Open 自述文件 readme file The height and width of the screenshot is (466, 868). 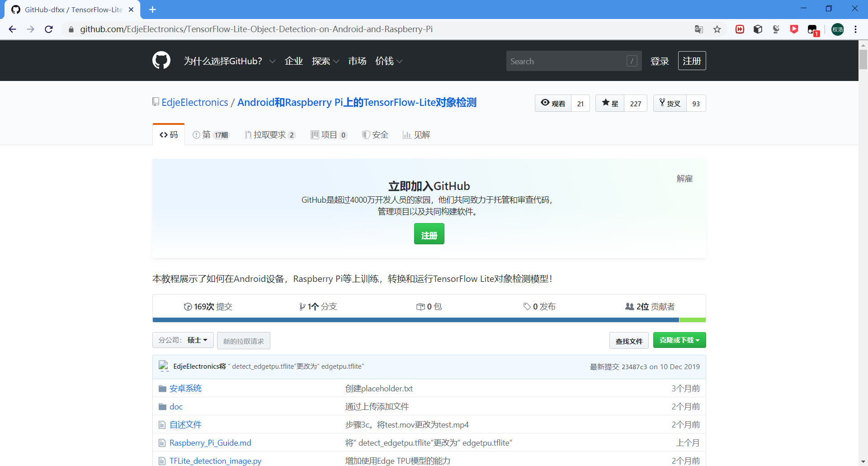pyautogui.click(x=185, y=425)
